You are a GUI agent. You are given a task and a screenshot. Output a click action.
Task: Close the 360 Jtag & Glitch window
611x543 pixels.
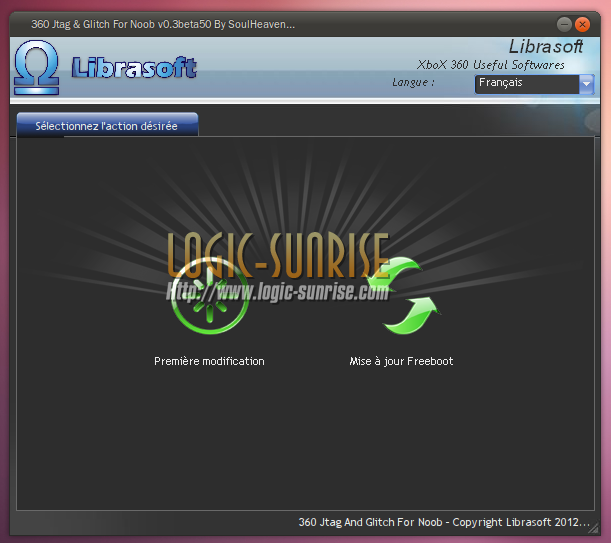[583, 23]
